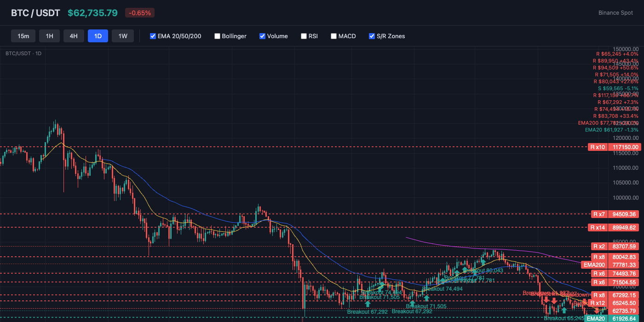
Task: Click the 74493.76 price label
Action: (x=624, y=273)
